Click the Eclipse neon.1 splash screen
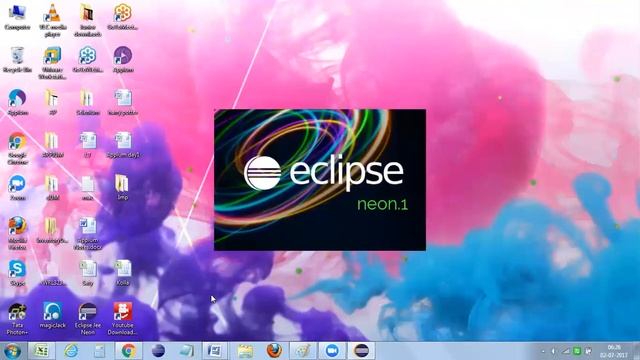The height and width of the screenshot is (360, 640). 320,180
